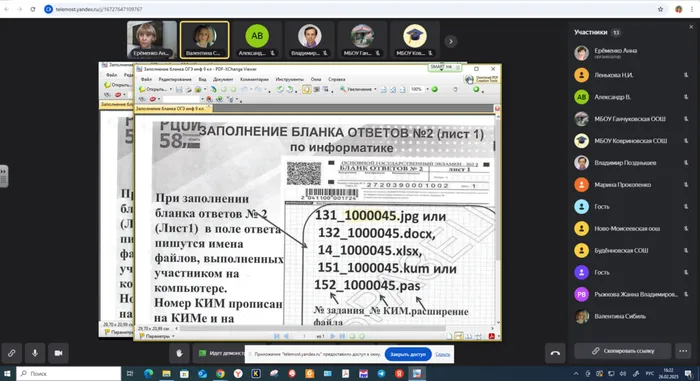Open Справка menu in PDF-XChange Viewer
700x381 pixels.
337,79
